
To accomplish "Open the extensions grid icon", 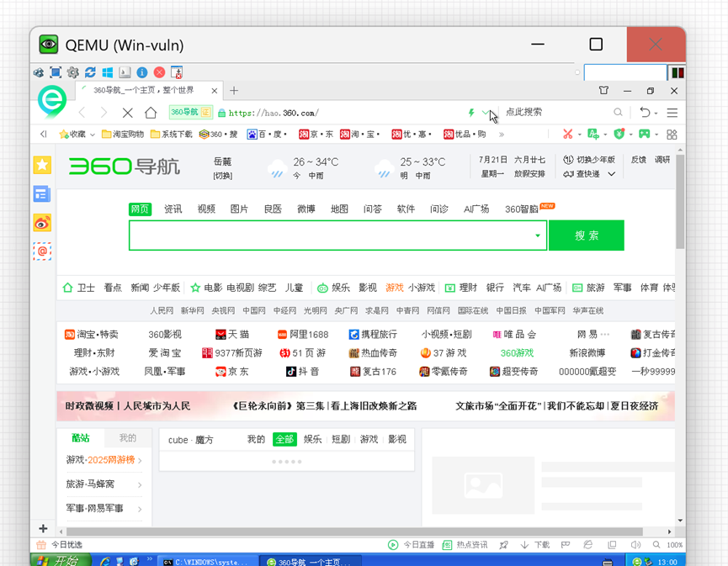I will pos(672,135).
